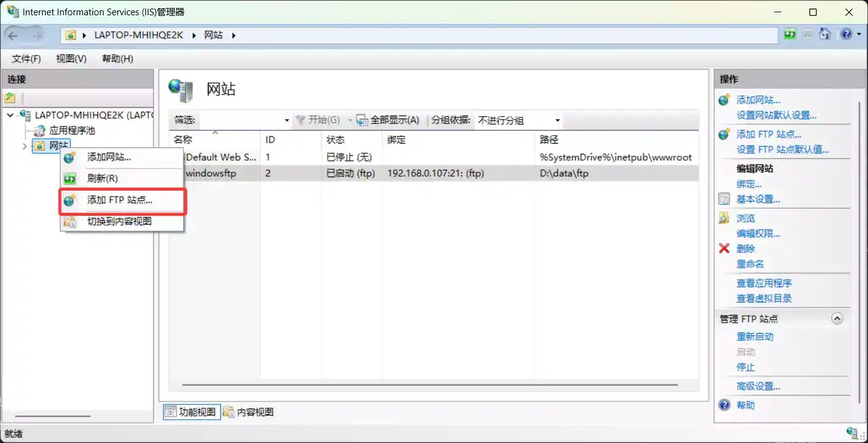The height and width of the screenshot is (443, 868).
Task: Click the home icon in address bar
Action: click(x=825, y=34)
